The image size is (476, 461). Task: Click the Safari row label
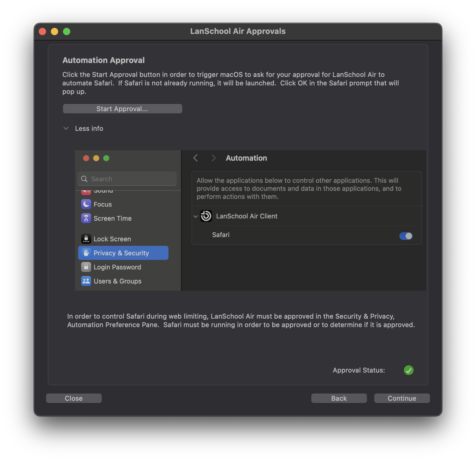click(221, 235)
